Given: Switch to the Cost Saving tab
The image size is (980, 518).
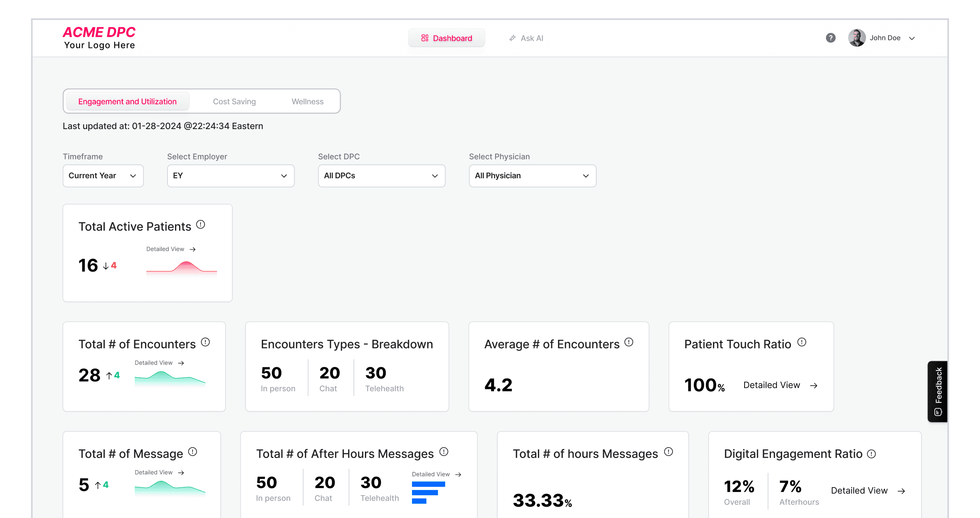Looking at the screenshot, I should click(234, 102).
